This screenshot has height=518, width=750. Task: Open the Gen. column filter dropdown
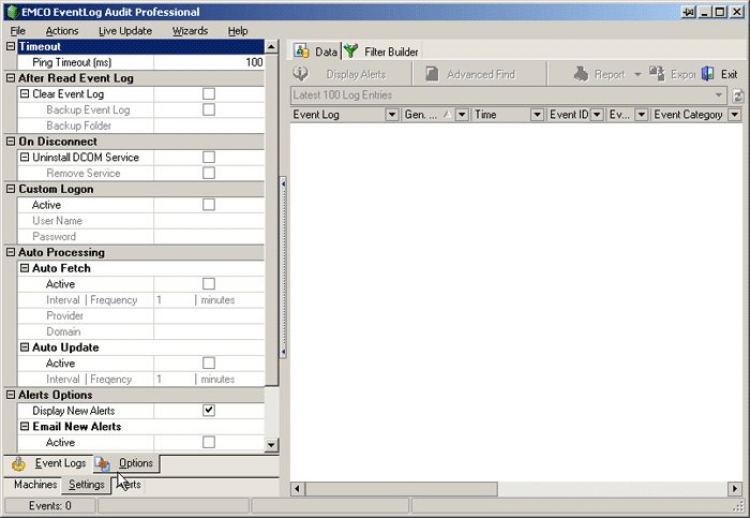462,115
